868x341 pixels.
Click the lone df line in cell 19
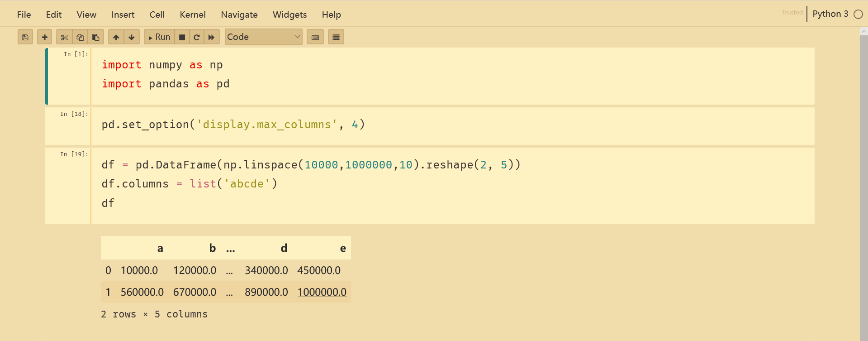(108, 203)
